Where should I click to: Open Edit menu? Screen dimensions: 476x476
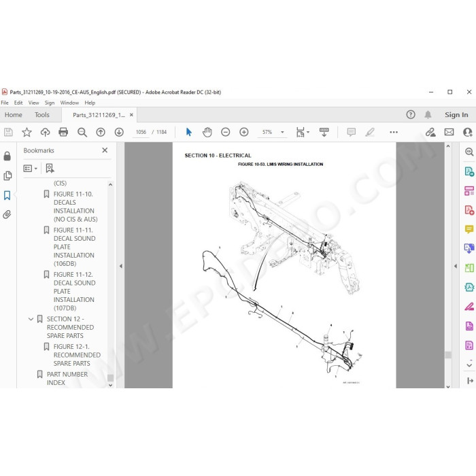tap(18, 103)
